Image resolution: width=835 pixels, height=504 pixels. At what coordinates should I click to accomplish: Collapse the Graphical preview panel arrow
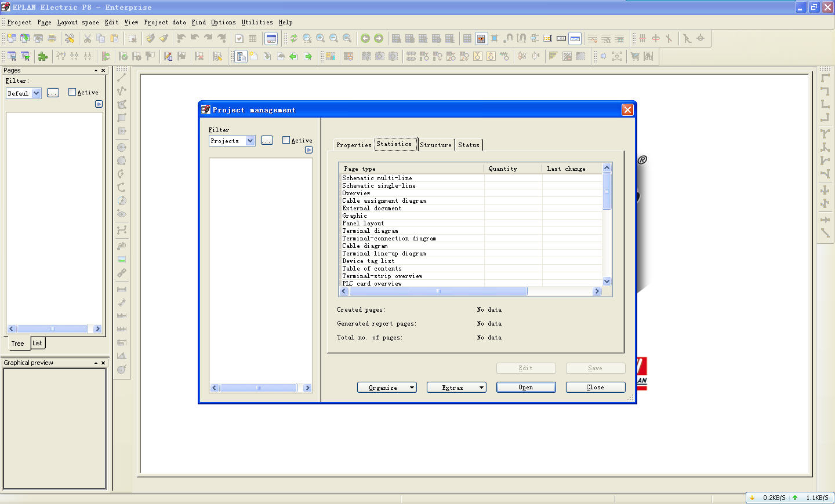(96, 363)
